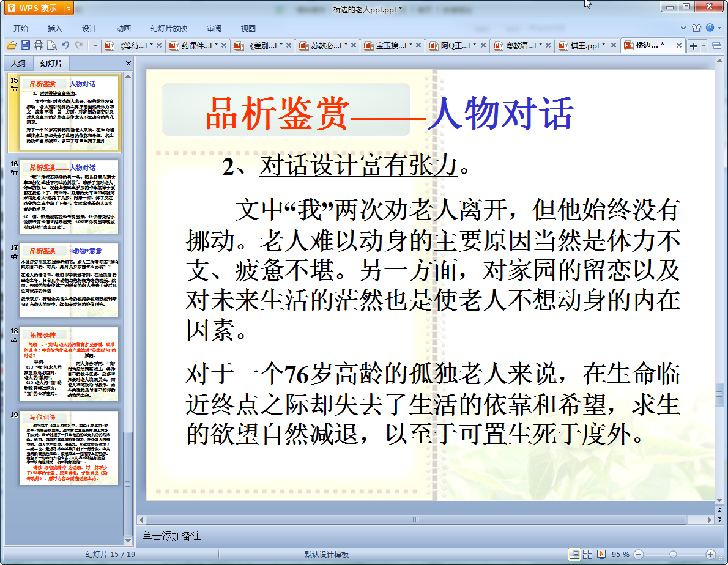
Task: Switch to Slide Sorter view icon
Action: click(587, 555)
